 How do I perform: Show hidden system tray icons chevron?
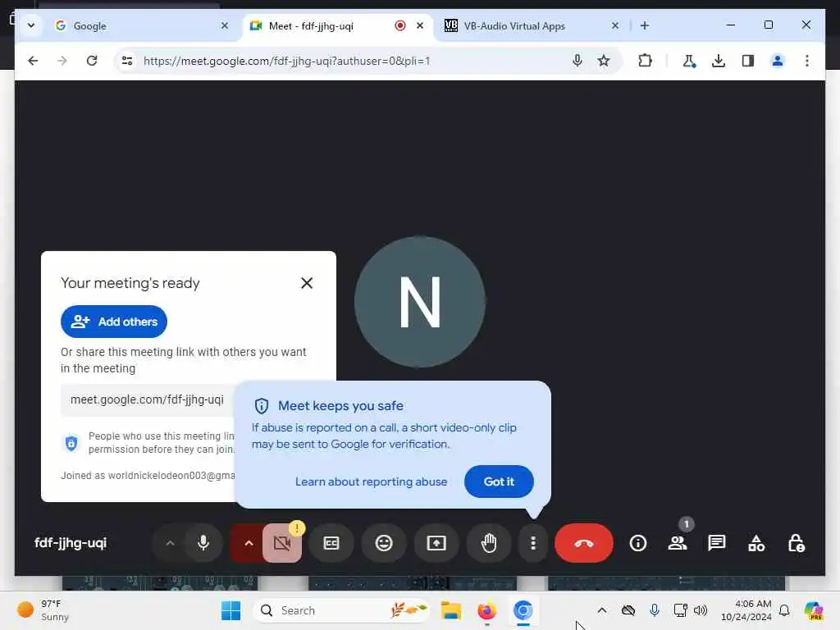[x=601, y=610]
